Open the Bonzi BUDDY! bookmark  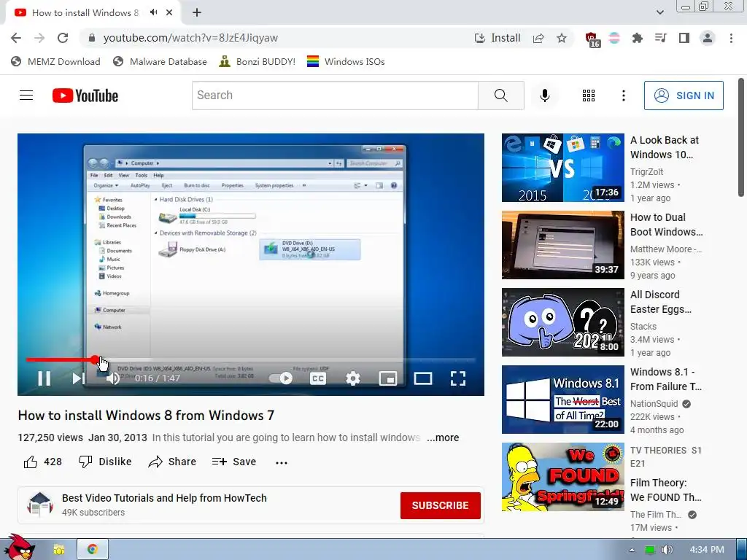(x=258, y=62)
